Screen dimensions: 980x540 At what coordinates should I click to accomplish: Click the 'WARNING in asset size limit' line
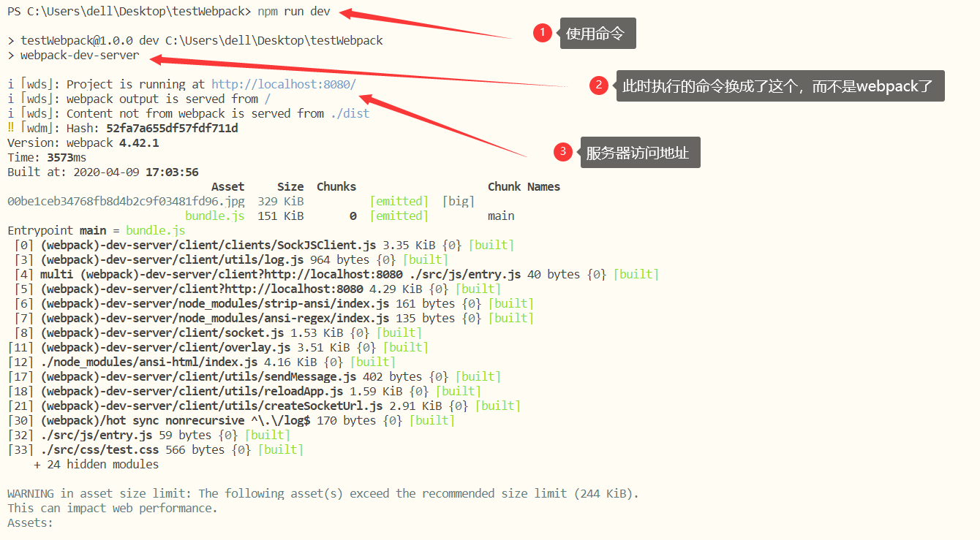coord(323,493)
